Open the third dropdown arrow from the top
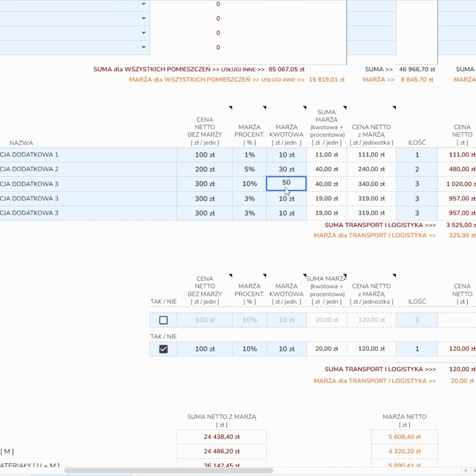 [143, 33]
